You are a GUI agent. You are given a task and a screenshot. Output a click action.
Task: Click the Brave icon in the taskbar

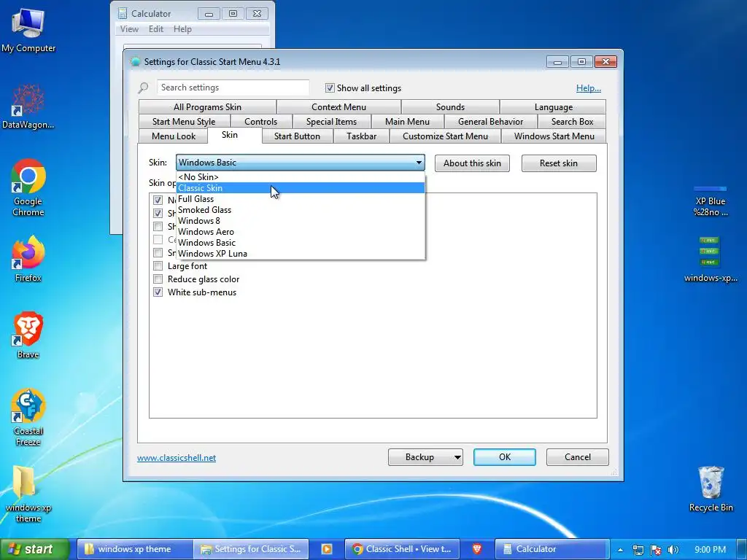477,548
